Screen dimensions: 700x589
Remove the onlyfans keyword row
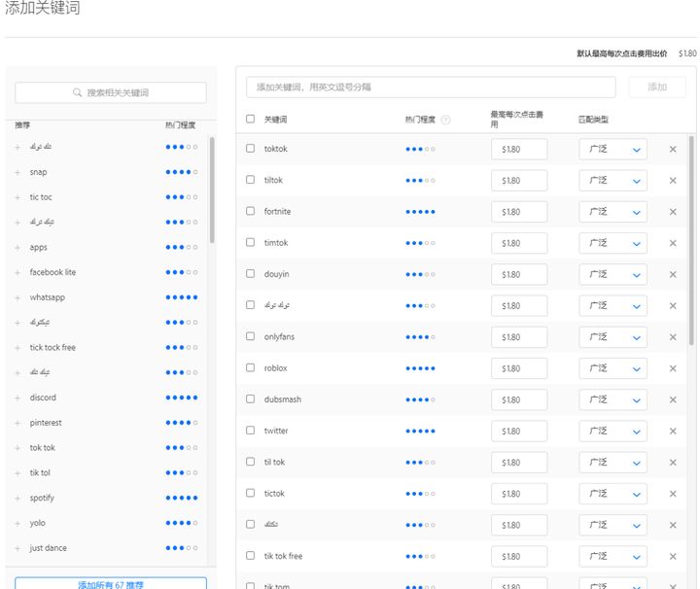(x=673, y=337)
